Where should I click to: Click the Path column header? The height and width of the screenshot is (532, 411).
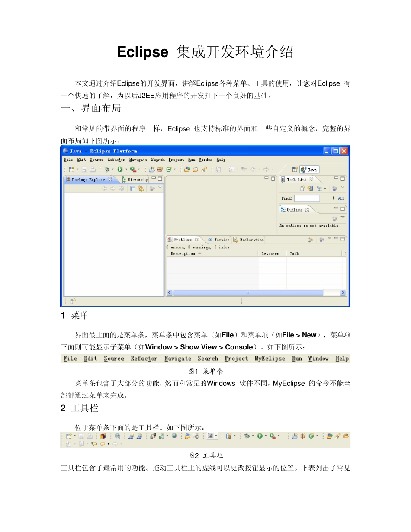click(314, 254)
